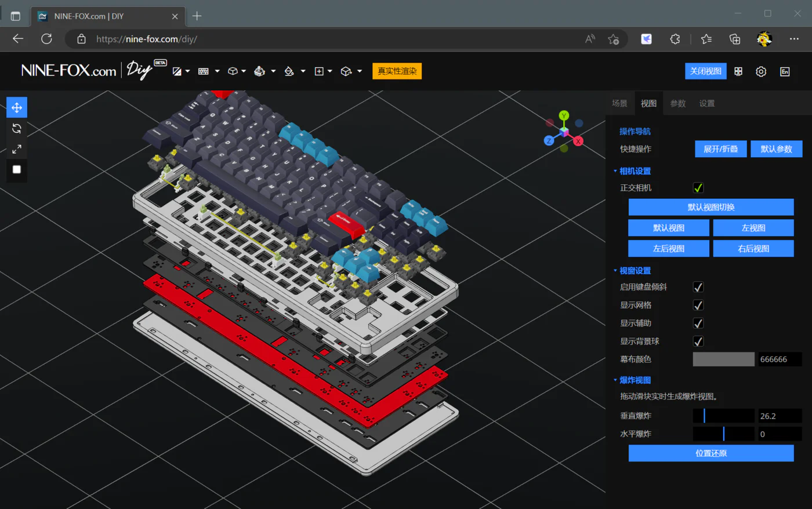Click the plus-in-square add icon
Viewport: 812px width, 509px height.
coord(319,71)
